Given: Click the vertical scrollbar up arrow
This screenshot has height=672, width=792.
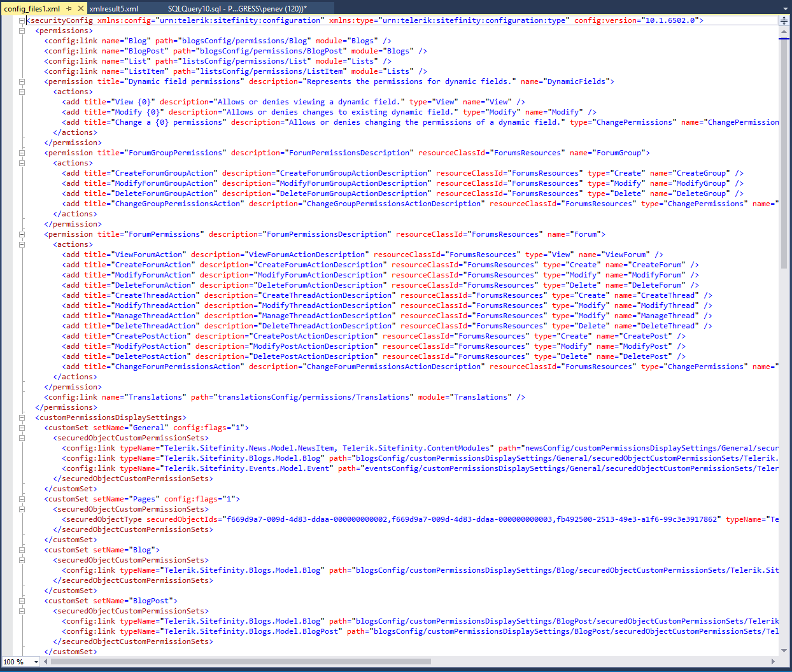Looking at the screenshot, I should [784, 31].
